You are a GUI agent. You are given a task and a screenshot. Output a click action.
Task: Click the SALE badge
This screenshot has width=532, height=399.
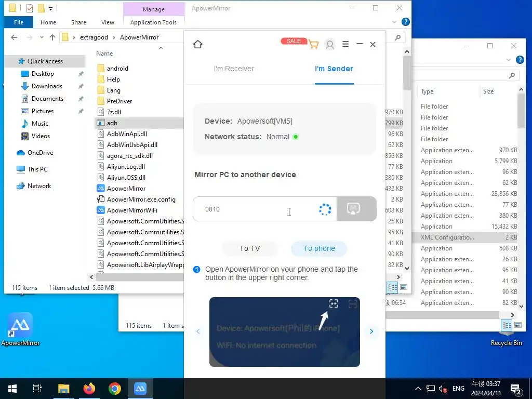tap(294, 41)
